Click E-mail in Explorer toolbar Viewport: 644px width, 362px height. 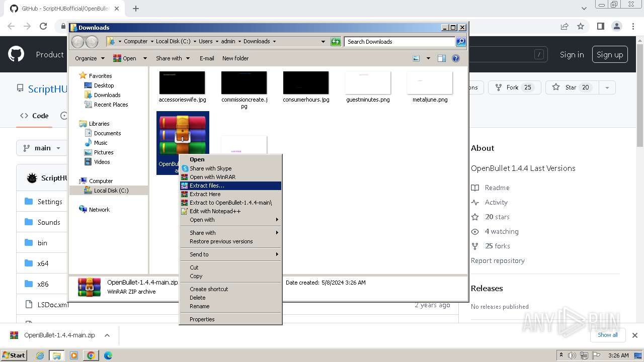(207, 58)
